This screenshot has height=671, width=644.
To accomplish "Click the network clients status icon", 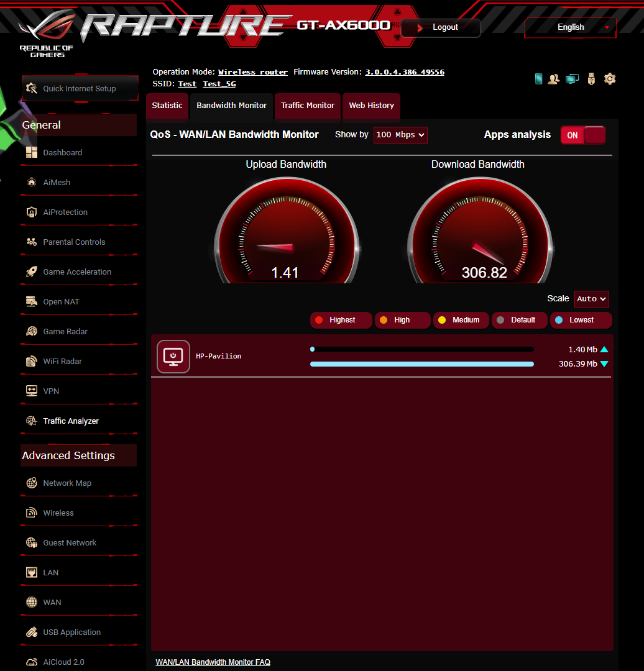I will click(572, 79).
